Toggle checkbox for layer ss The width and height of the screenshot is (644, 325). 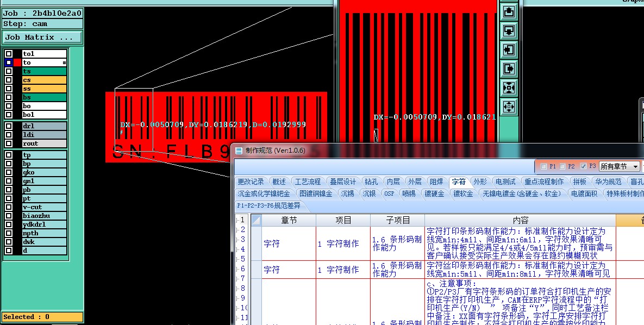click(x=9, y=89)
